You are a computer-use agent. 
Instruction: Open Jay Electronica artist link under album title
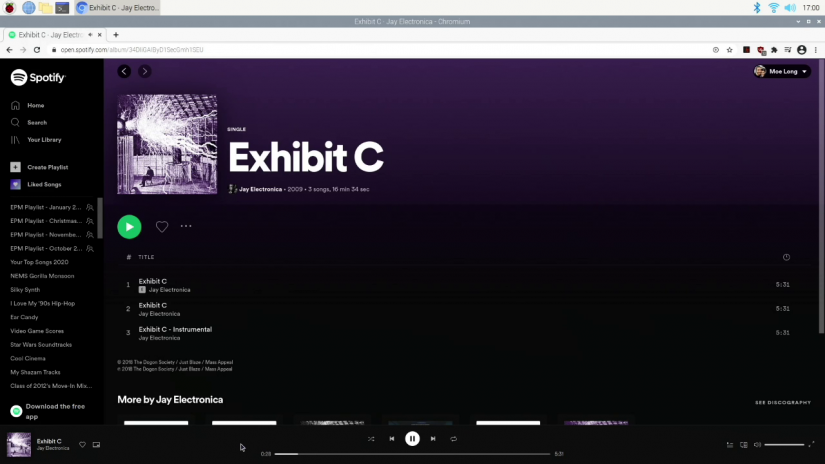pyautogui.click(x=260, y=189)
